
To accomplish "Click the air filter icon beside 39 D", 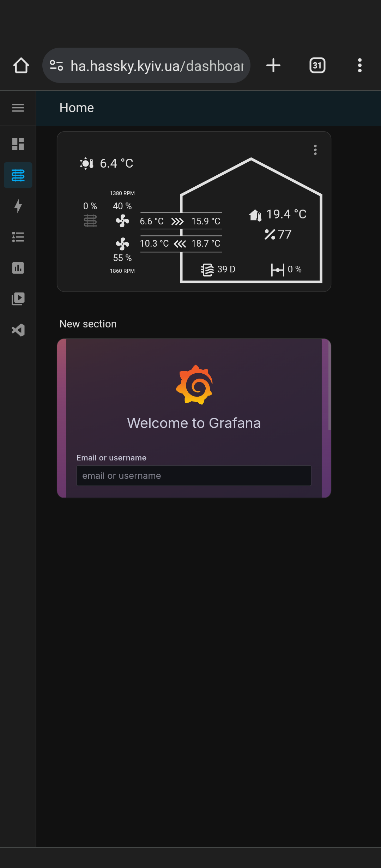I will (207, 270).
